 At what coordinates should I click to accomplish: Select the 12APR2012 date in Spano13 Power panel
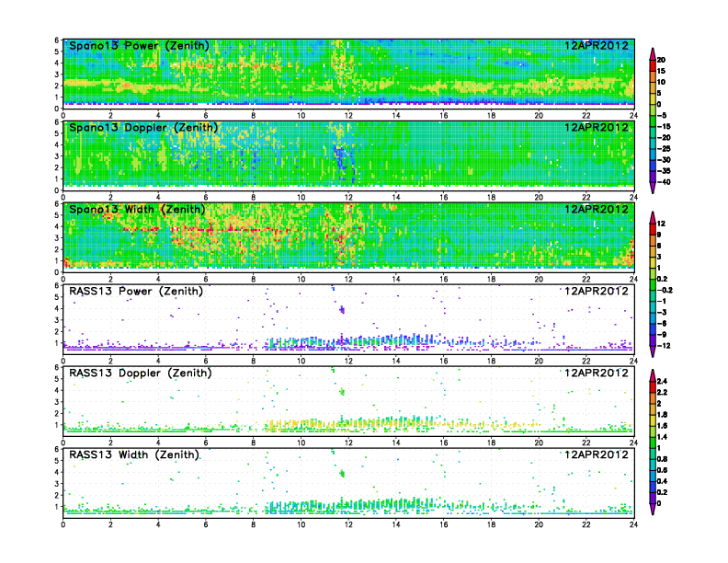pyautogui.click(x=597, y=45)
